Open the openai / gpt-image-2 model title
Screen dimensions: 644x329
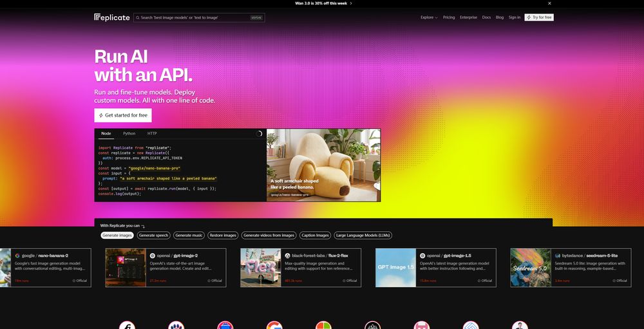tap(177, 256)
